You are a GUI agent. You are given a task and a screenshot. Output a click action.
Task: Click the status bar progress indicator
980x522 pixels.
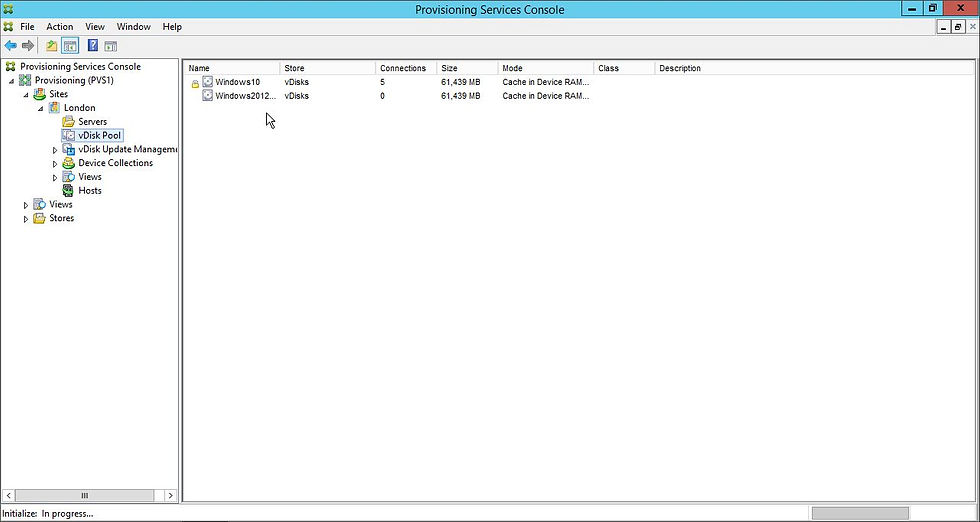860,514
